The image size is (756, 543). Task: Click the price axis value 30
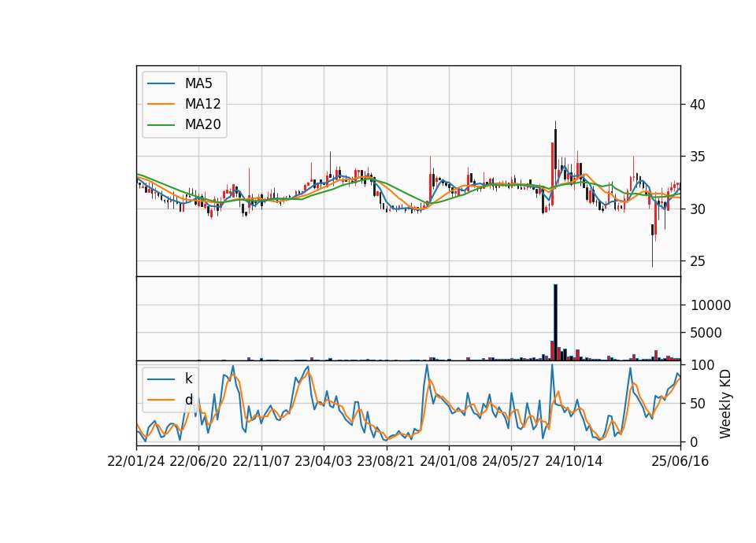(x=697, y=209)
